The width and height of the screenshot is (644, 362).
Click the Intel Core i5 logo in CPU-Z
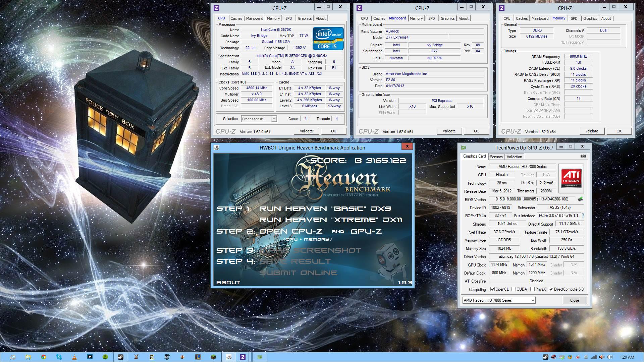pyautogui.click(x=328, y=39)
